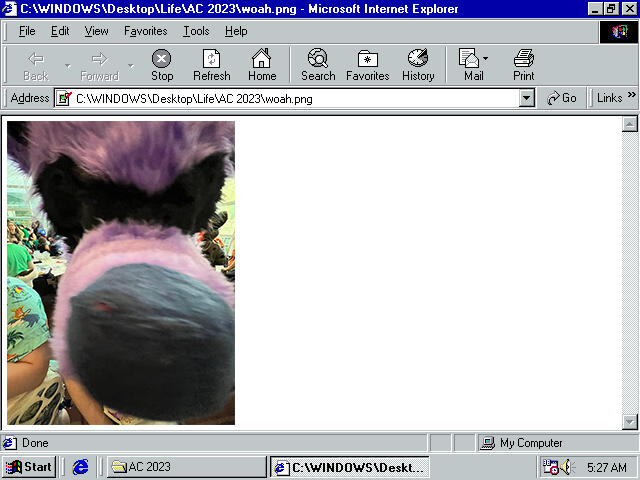
Task: Open the Windows Start menu
Action: [29, 467]
